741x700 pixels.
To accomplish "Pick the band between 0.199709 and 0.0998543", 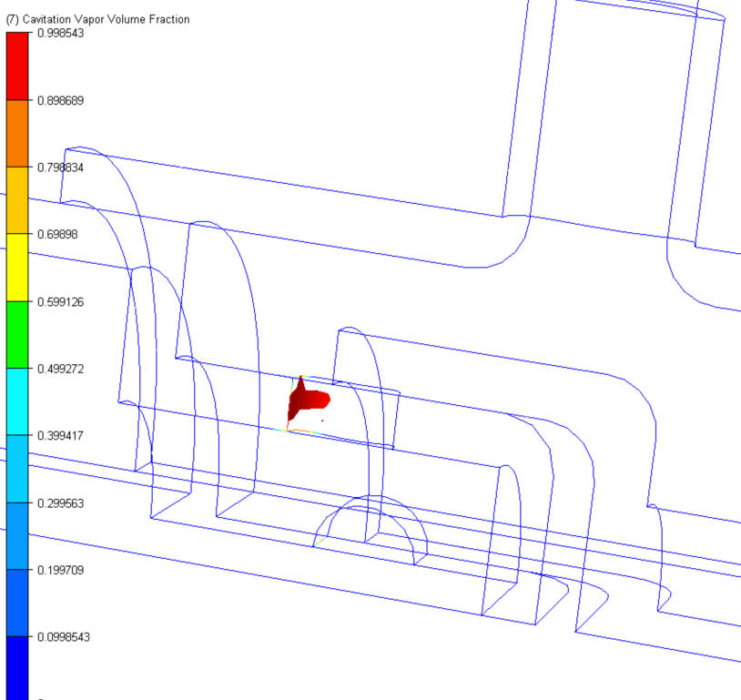I will 17,604.
